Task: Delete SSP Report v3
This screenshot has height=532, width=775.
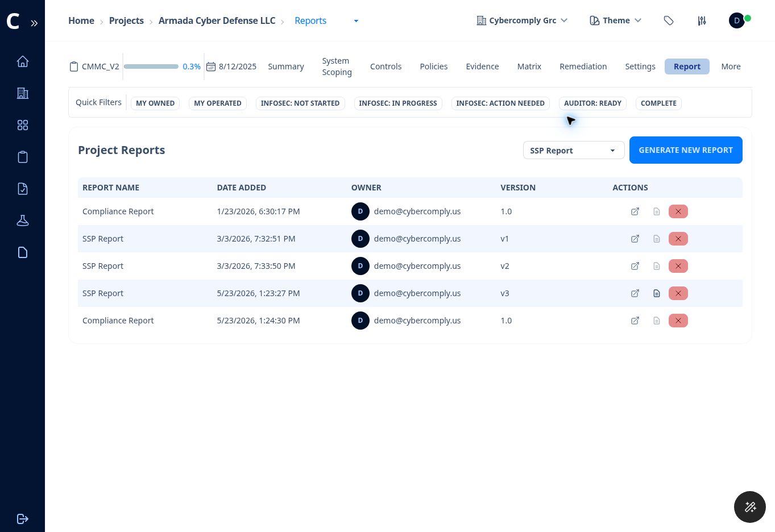Action: [x=678, y=293]
